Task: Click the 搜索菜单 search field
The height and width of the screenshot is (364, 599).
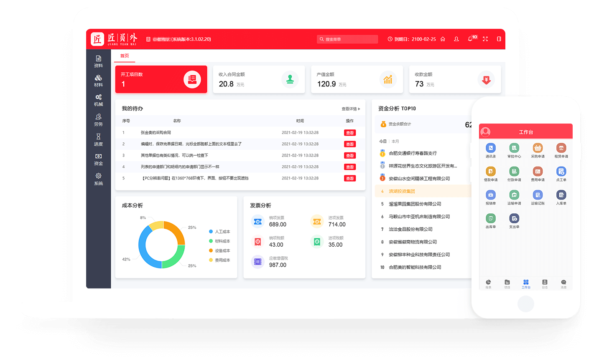Action: click(347, 39)
